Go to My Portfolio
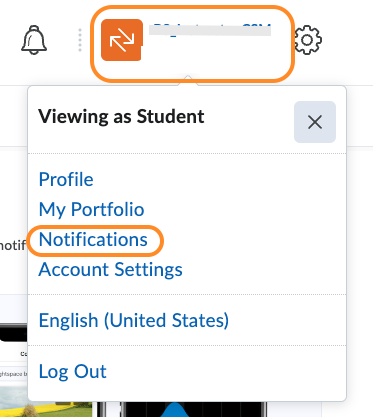This screenshot has height=417, width=373. tap(91, 209)
